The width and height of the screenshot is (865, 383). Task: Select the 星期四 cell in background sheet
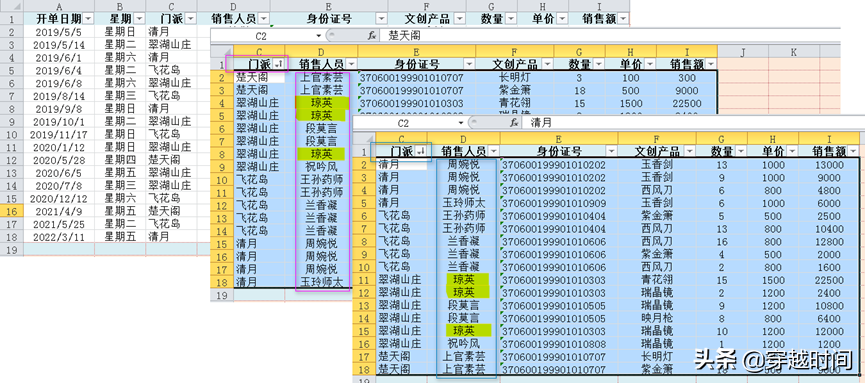pyautogui.click(x=120, y=159)
